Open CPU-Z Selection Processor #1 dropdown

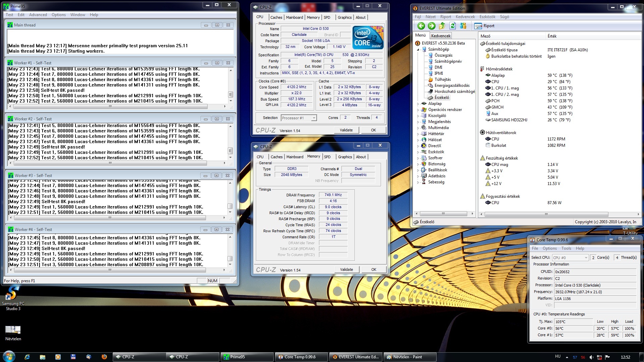(x=299, y=118)
